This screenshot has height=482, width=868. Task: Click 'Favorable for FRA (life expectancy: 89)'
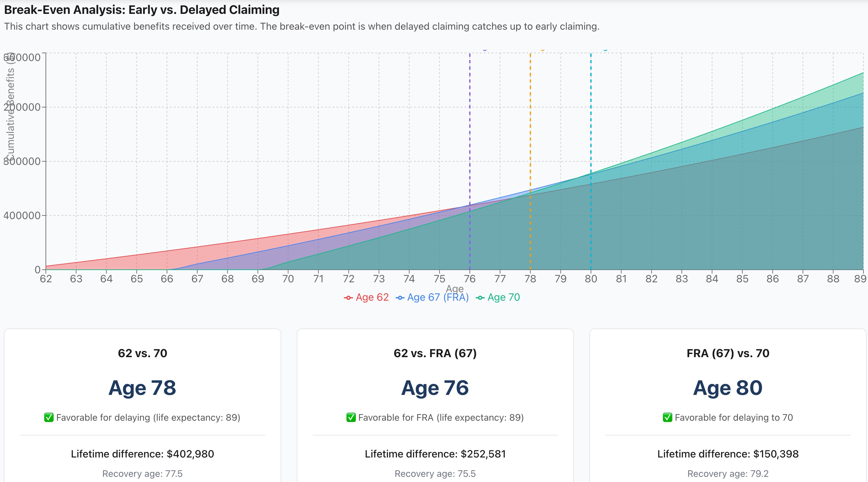(441, 417)
